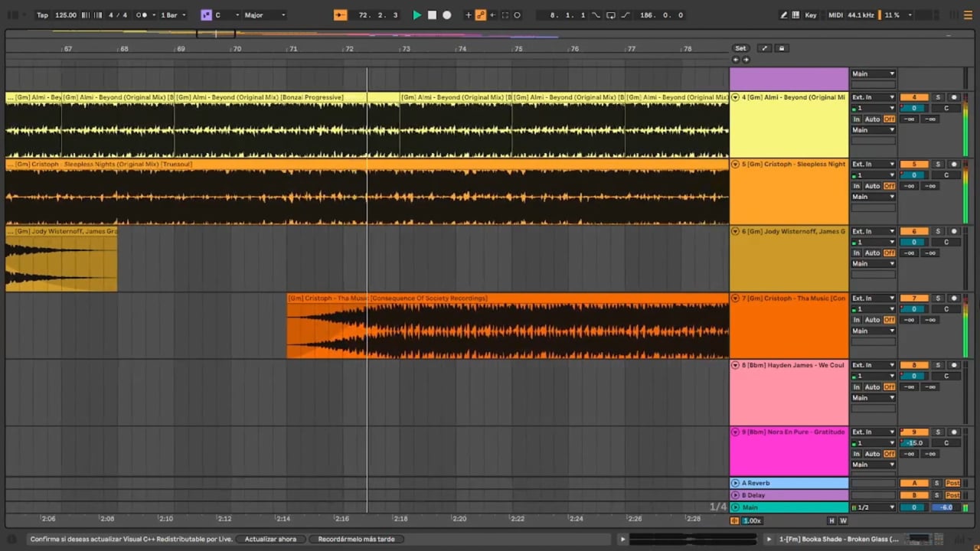Toggle MIDI map mode
The image size is (980, 551).
pyautogui.click(x=835, y=15)
